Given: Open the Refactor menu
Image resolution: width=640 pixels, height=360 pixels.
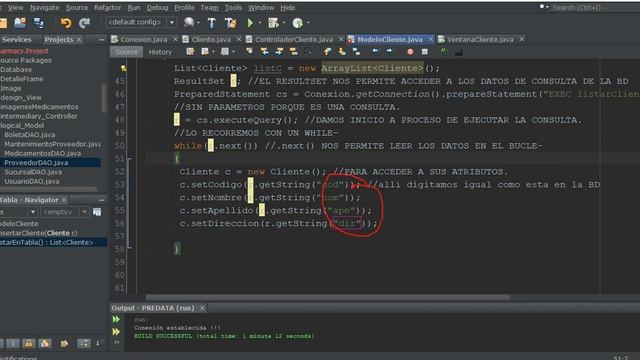Looking at the screenshot, I should point(107,7).
